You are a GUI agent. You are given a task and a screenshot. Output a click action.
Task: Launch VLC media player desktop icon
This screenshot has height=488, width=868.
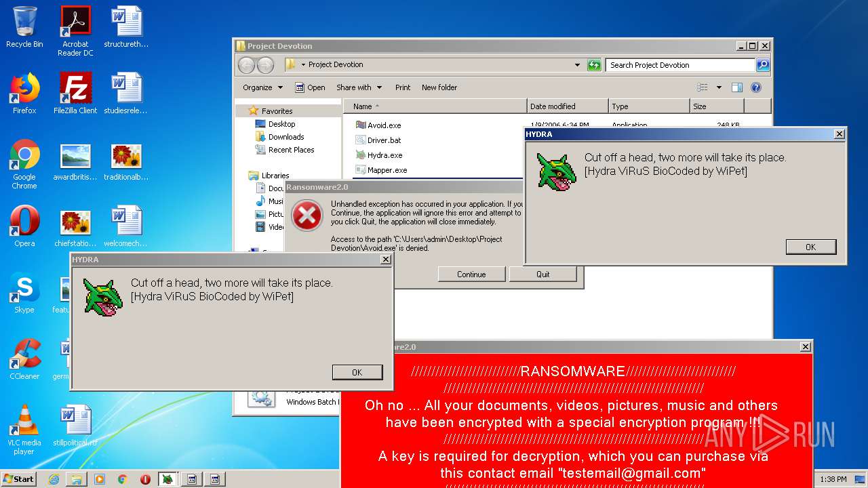pos(24,430)
